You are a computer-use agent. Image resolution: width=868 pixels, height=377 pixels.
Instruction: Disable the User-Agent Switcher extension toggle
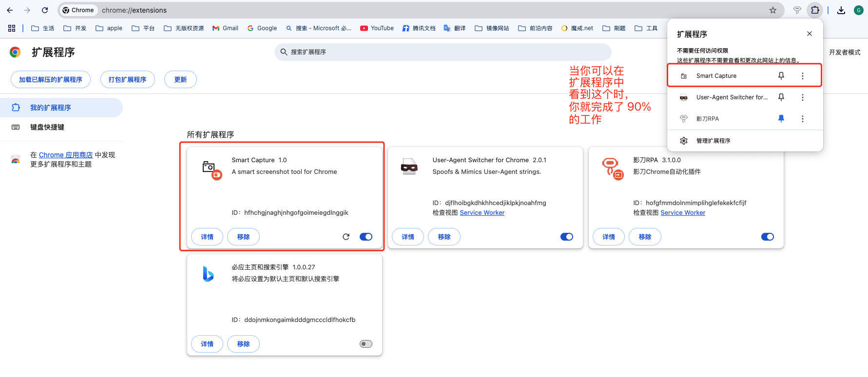[567, 237]
